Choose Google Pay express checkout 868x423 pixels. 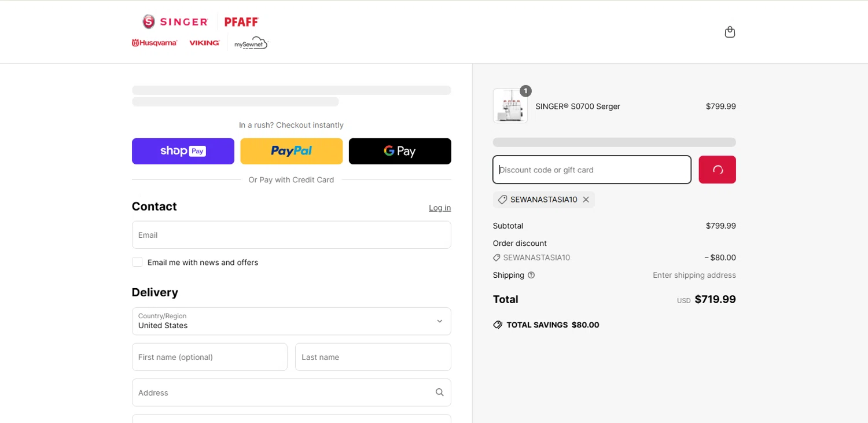400,151
